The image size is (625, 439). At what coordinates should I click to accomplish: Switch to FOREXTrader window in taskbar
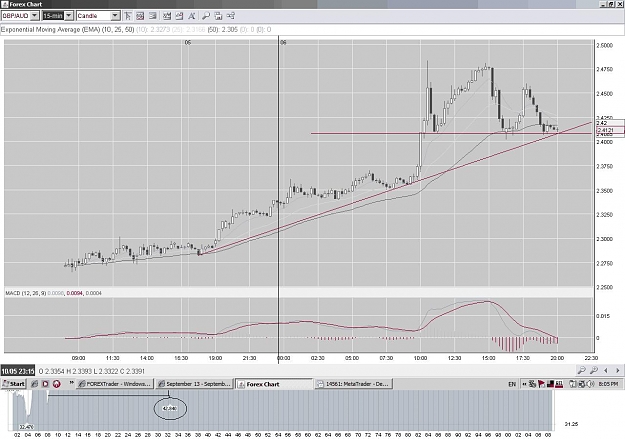[x=115, y=384]
